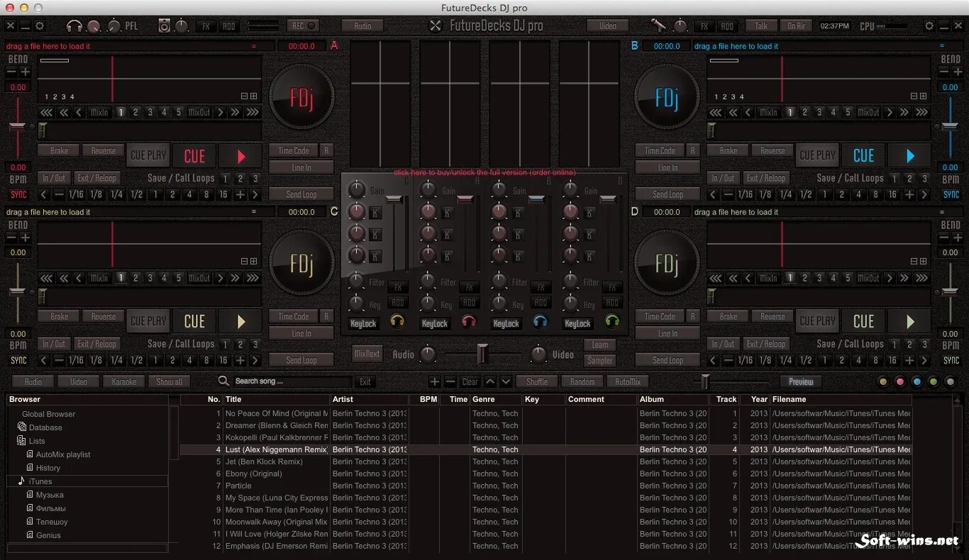Viewport: 969px width, 560px height.
Task: Click the master speaker icon
Action: click(165, 26)
